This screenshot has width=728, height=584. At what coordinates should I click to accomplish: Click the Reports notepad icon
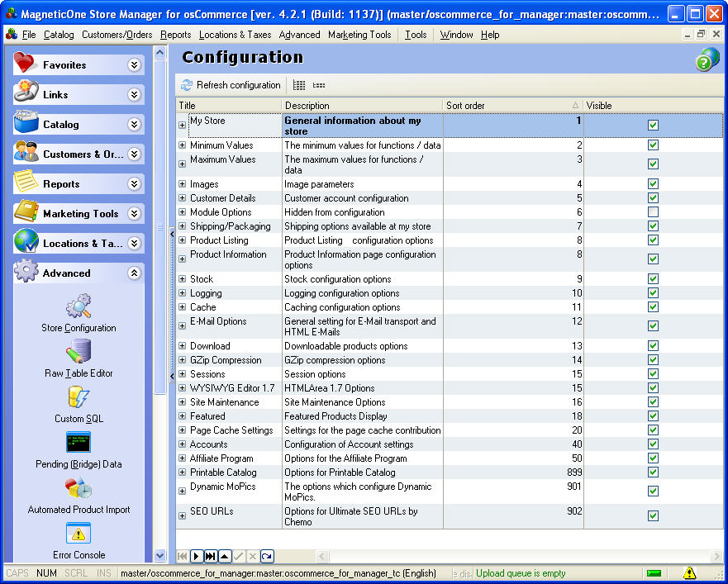click(x=26, y=181)
